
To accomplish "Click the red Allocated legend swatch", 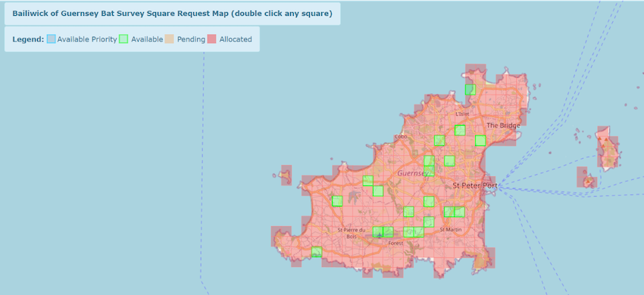I will click(x=211, y=39).
